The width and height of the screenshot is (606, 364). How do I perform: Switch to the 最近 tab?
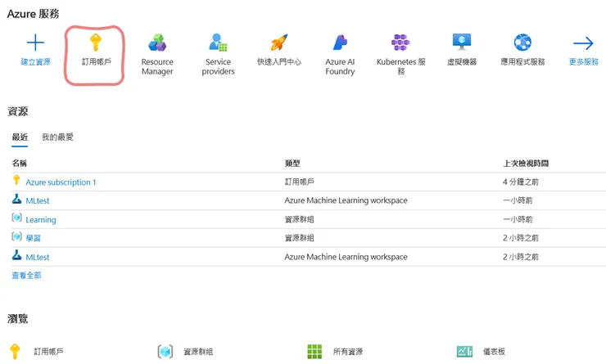[x=20, y=137]
